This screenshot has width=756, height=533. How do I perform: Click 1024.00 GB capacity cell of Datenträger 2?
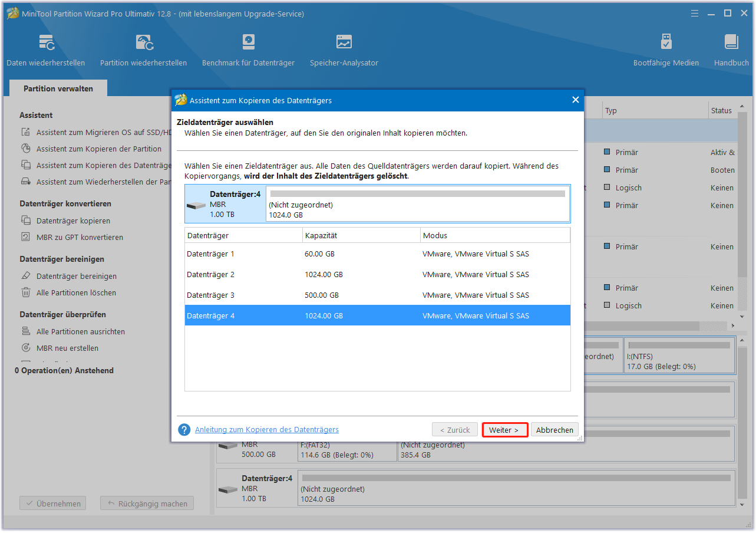click(x=324, y=274)
